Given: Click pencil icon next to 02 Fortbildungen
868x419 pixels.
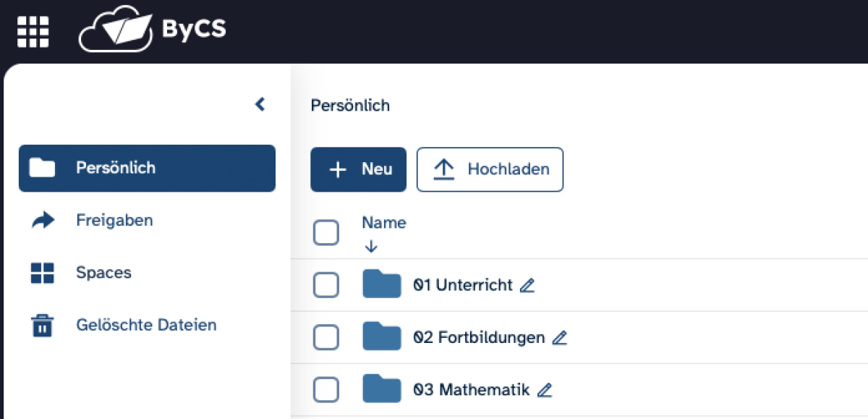Looking at the screenshot, I should [560, 338].
